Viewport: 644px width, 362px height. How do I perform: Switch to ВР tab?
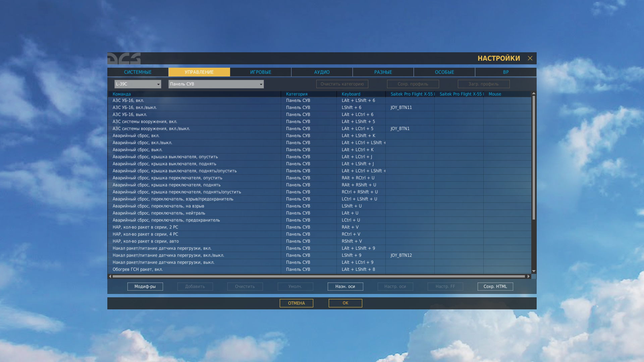pyautogui.click(x=506, y=72)
